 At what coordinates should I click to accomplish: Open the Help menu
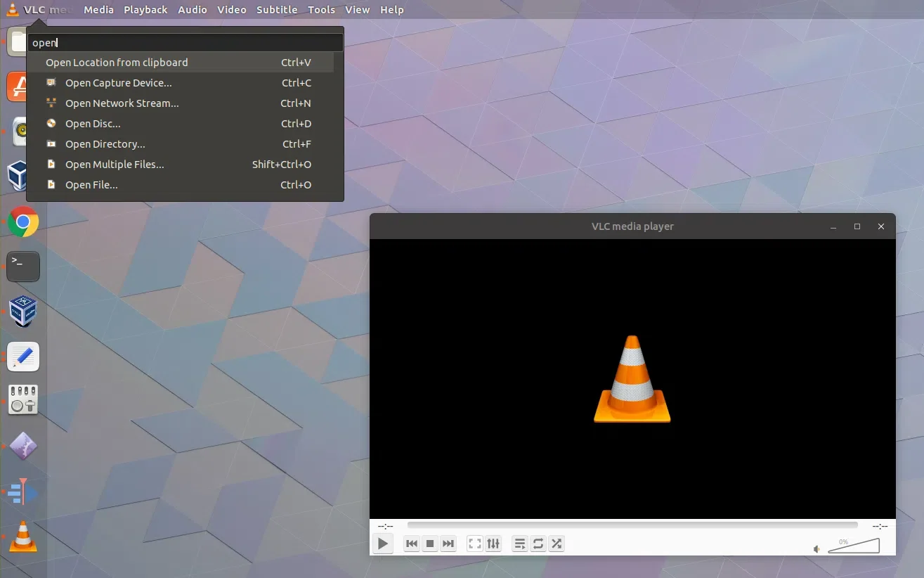392,10
